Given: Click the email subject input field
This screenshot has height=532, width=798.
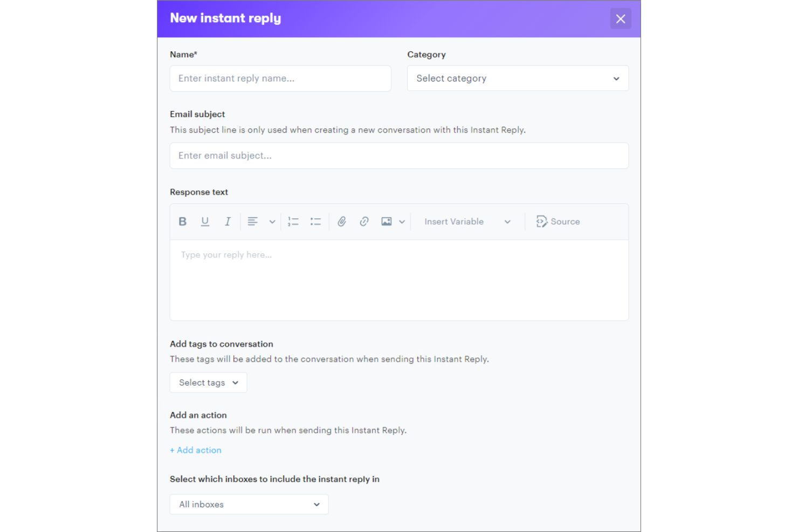Looking at the screenshot, I should (x=399, y=155).
